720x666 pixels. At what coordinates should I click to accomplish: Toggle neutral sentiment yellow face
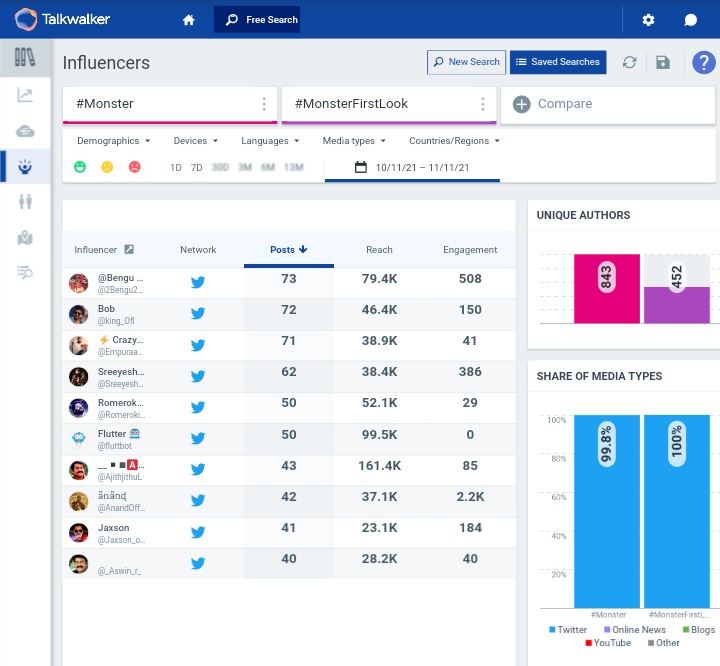(x=107, y=167)
